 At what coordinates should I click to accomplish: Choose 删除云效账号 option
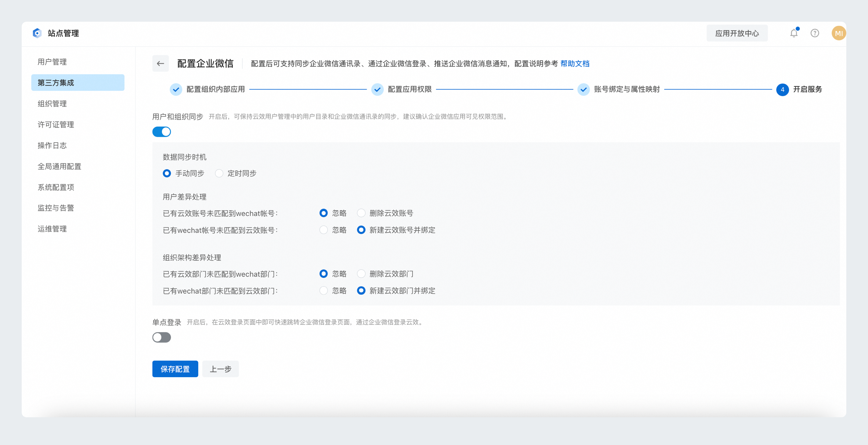361,213
